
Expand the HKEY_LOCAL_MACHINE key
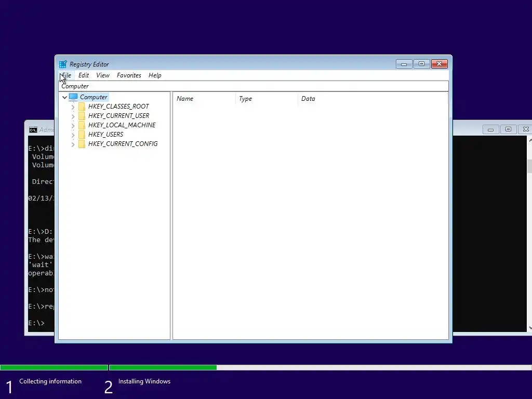click(x=73, y=126)
